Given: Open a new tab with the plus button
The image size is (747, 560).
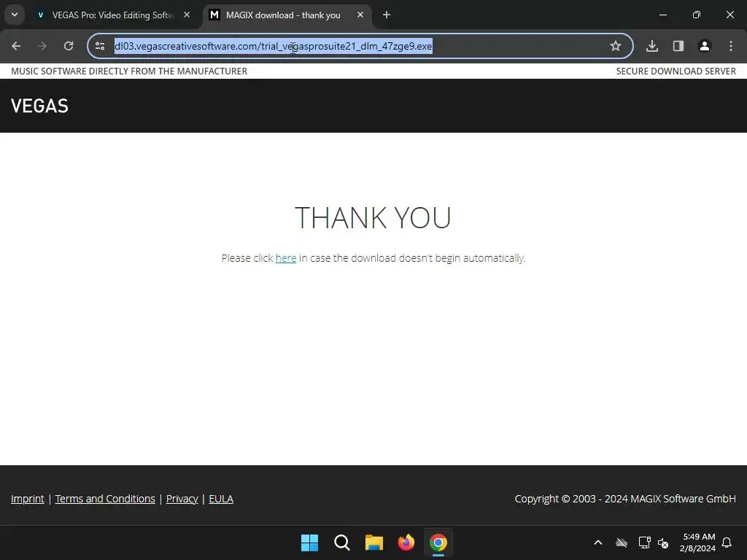Looking at the screenshot, I should [x=387, y=15].
